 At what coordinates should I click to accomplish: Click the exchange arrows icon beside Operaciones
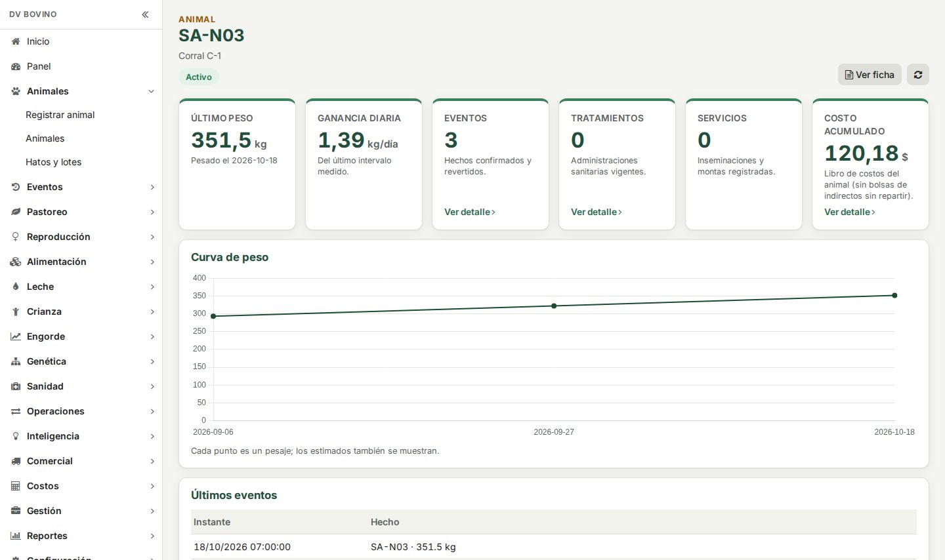pyautogui.click(x=16, y=411)
